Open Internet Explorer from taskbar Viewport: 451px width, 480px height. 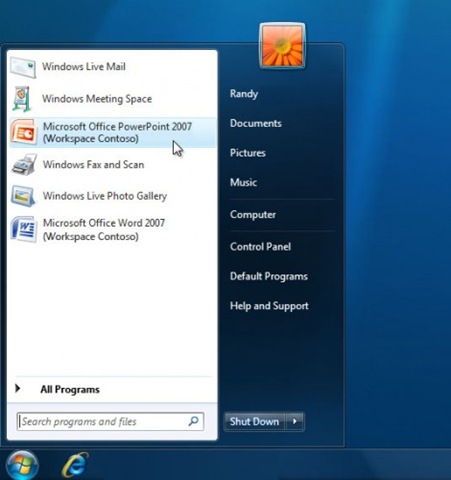tap(75, 465)
